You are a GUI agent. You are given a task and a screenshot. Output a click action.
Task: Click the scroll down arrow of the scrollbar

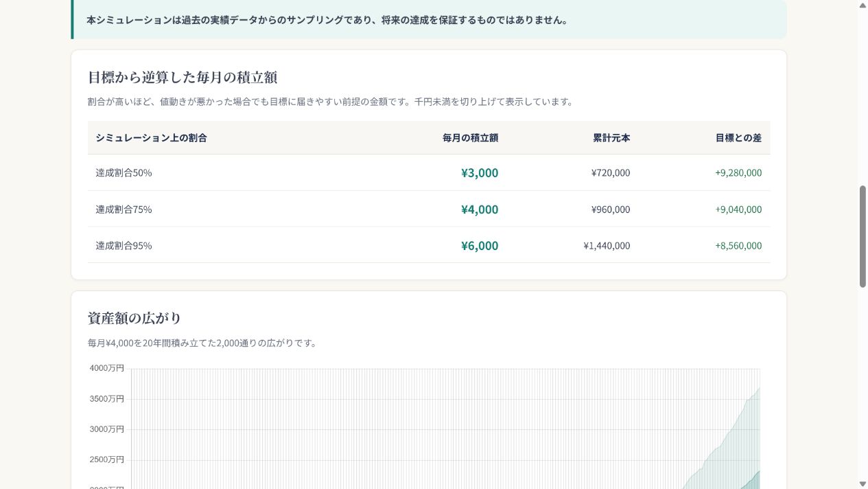[x=863, y=484]
